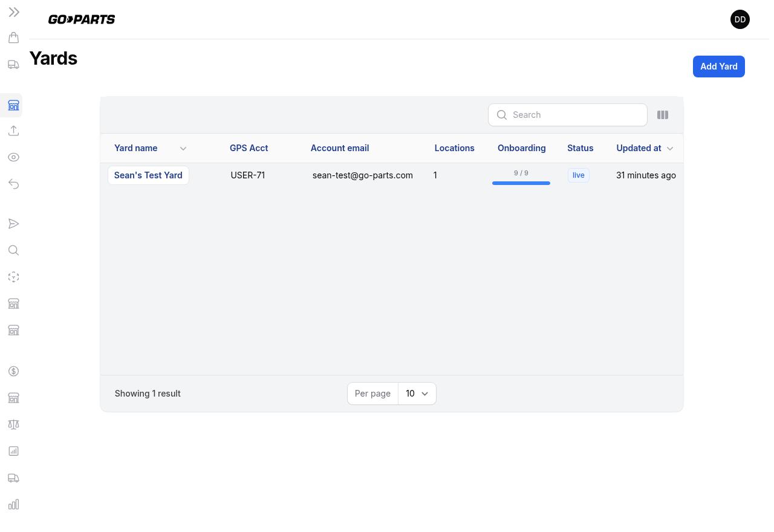Open the bar-graph analytics icon at sidebar bottom
This screenshot has height=532, width=774.
point(13,505)
